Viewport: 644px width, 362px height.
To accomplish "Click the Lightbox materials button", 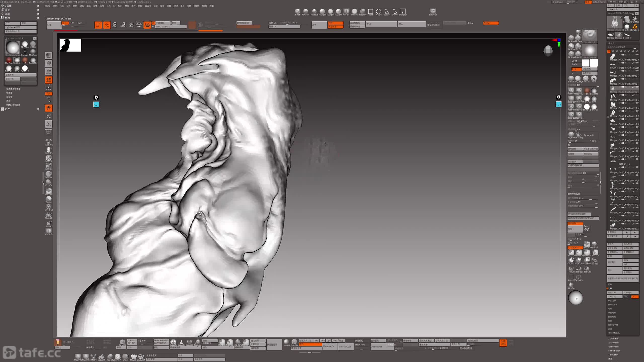I will click(x=21, y=27).
